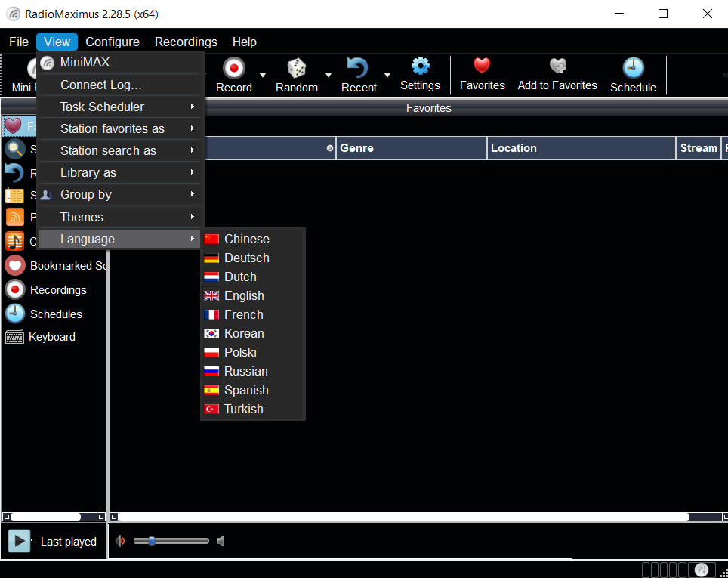This screenshot has height=578, width=728.
Task: Select Spanish language option
Action: tap(253, 391)
